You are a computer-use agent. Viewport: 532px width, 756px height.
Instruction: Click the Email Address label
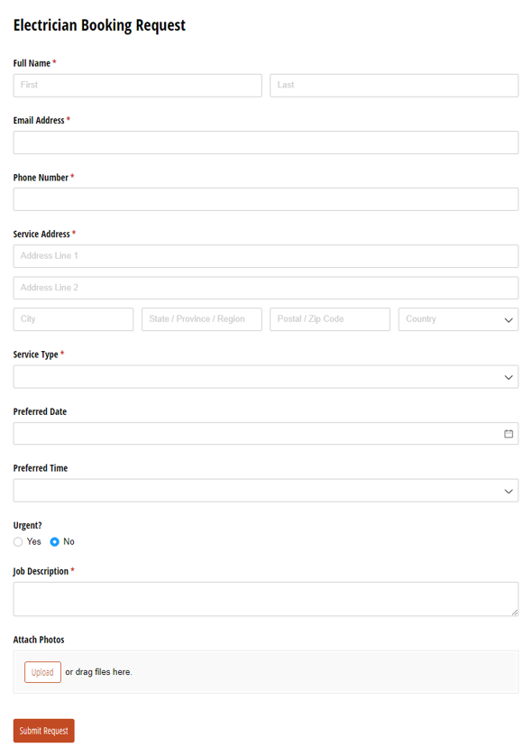39,121
